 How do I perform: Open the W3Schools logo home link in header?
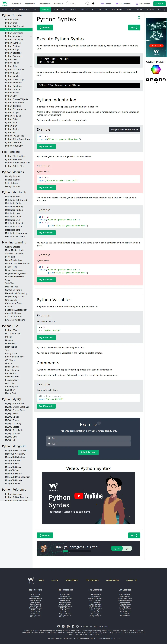point(5,3)
